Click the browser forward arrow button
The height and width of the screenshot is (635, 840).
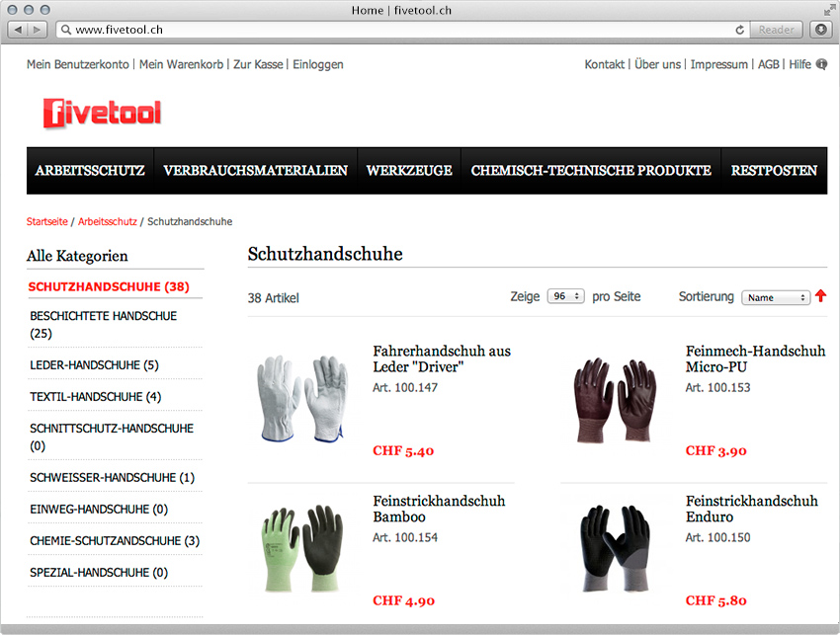pyautogui.click(x=37, y=30)
